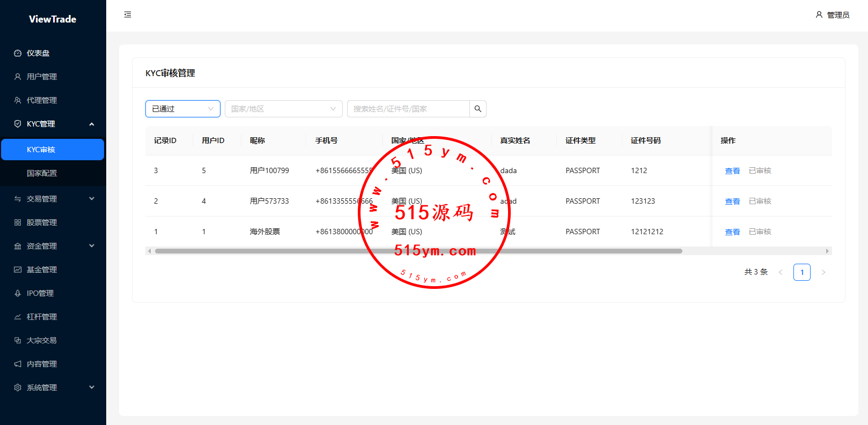
Task: Click the 共 3 条 total count
Action: (756, 272)
